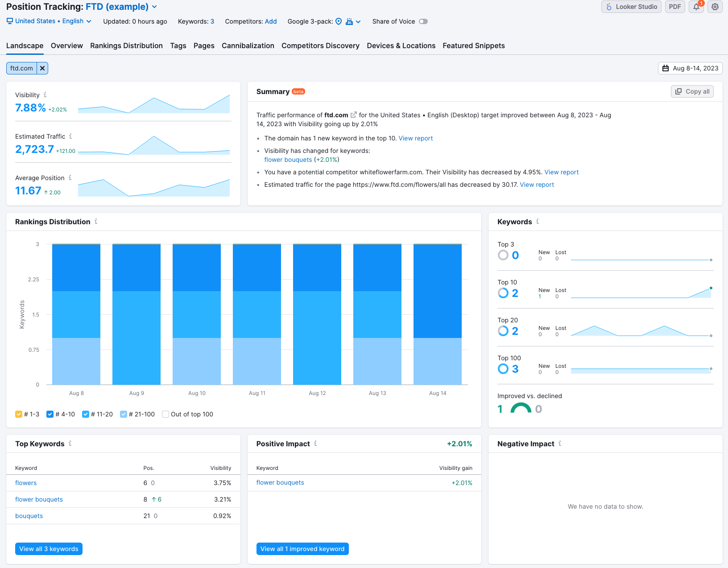Click the Looker Studio logo icon
728x568 pixels.
click(x=609, y=7)
